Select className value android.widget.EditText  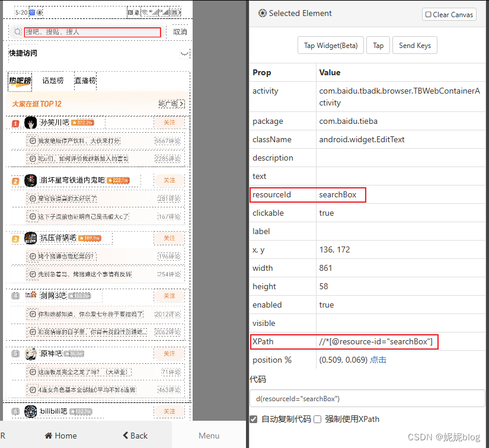click(362, 139)
